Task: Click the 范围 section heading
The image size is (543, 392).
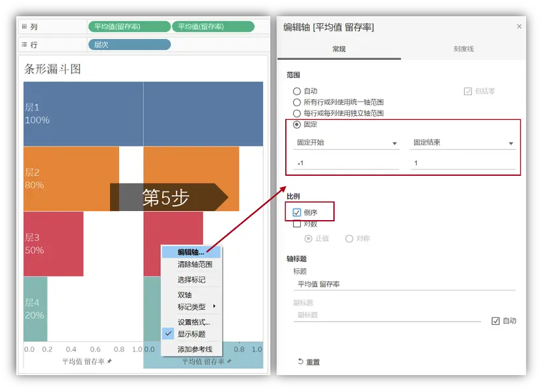Action: (293, 75)
